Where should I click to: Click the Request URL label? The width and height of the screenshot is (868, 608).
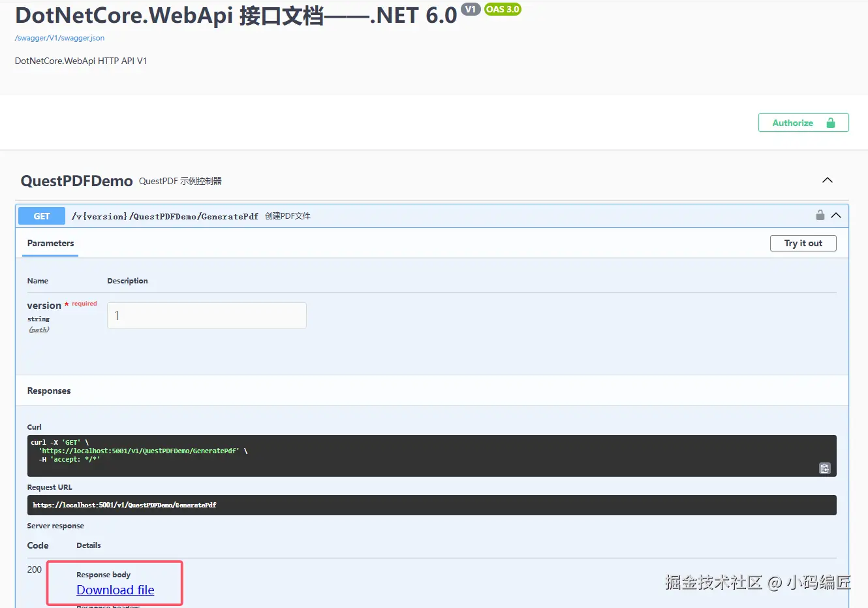click(50, 487)
